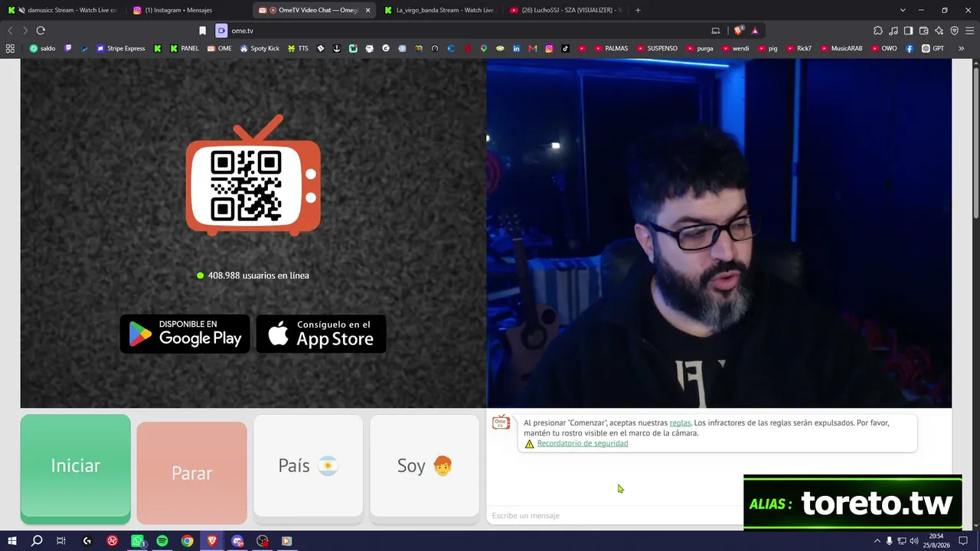Open Google Chrome from the taskbar
Screen dimensions: 980x551
pos(188,541)
